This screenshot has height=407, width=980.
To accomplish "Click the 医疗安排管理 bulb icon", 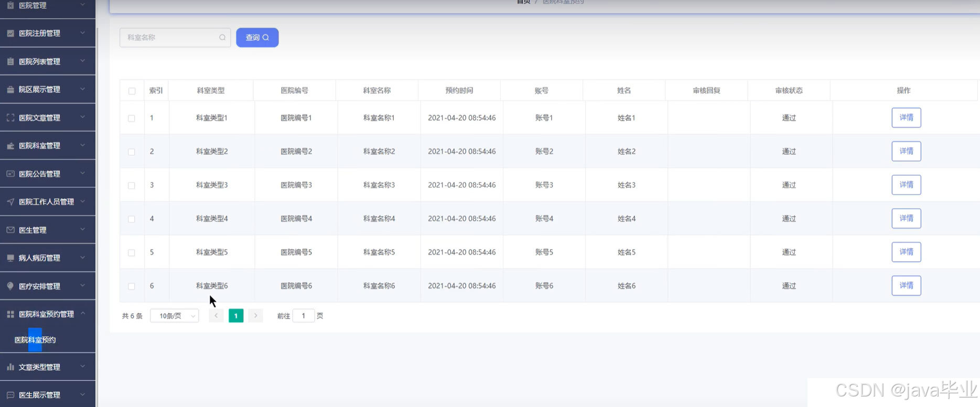I will click(x=10, y=286).
